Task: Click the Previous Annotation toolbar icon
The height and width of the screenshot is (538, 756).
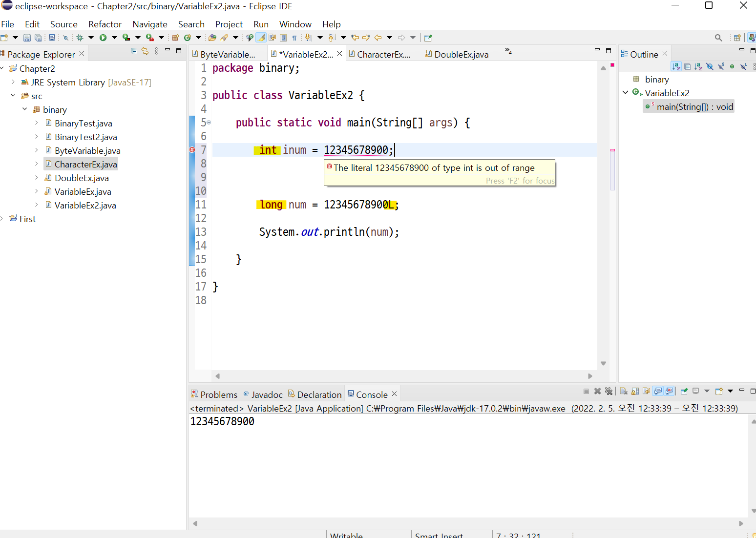Action: (332, 38)
